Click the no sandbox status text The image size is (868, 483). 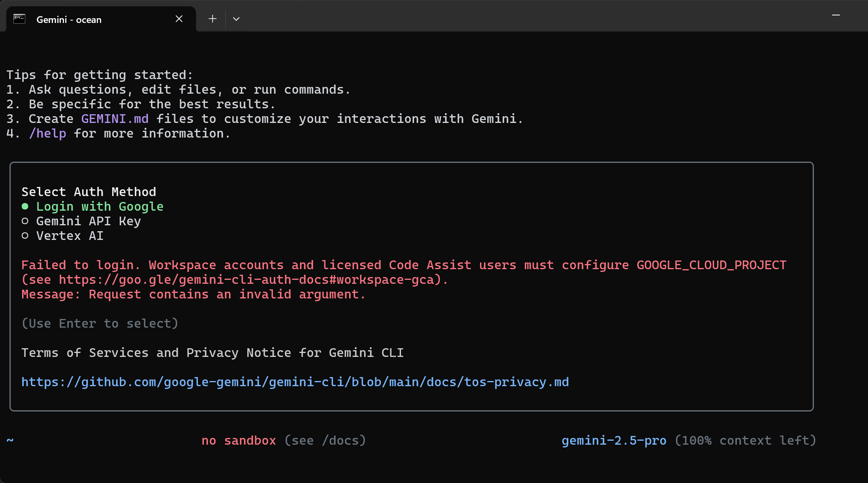pos(238,440)
